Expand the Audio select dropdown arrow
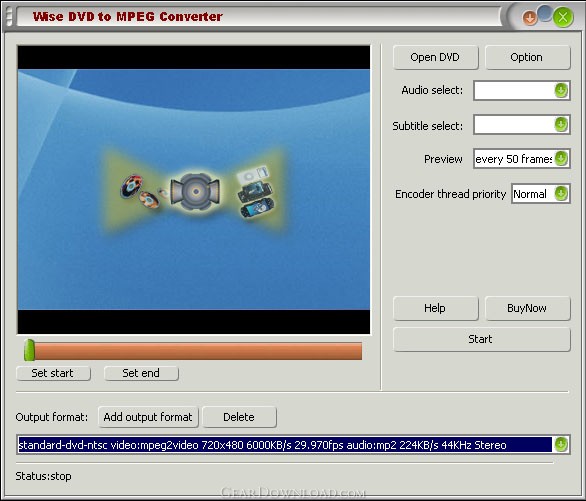This screenshot has width=586, height=501. coord(561,90)
